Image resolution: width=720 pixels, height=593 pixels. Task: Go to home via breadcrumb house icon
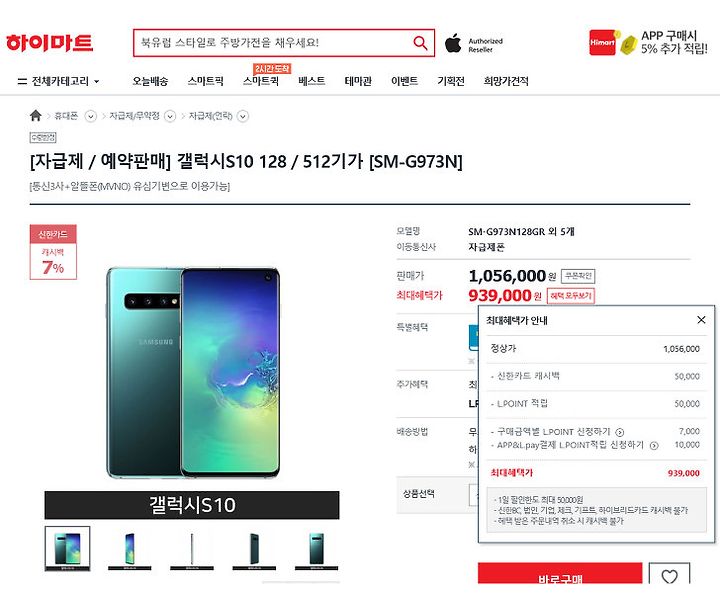point(35,116)
